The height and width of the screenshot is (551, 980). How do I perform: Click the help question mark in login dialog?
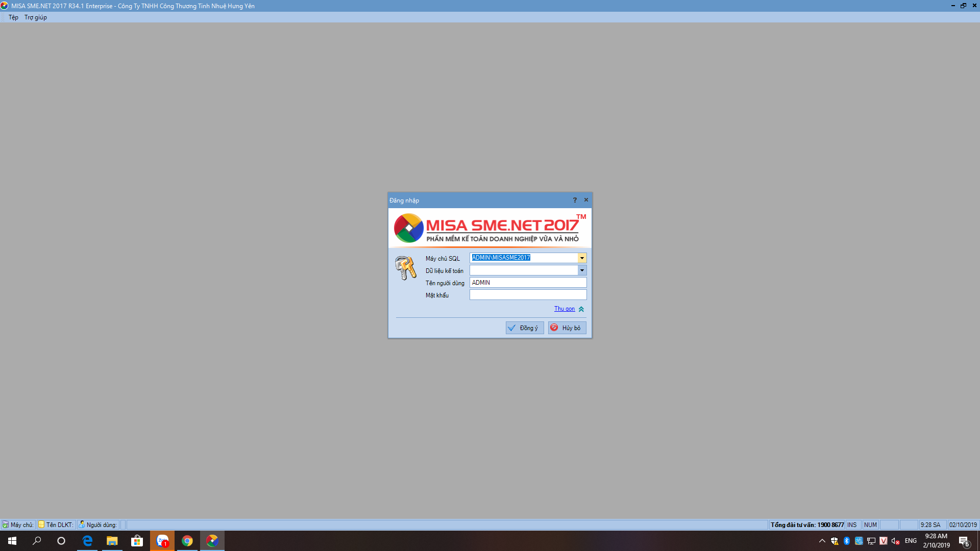click(x=575, y=200)
